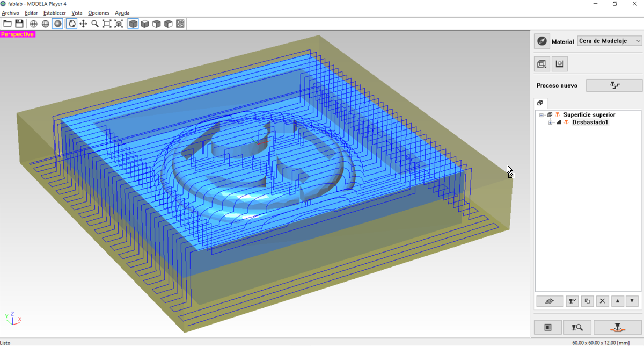Select the Desbastado1 process item
Image resolution: width=644 pixels, height=346 pixels.
[590, 122]
